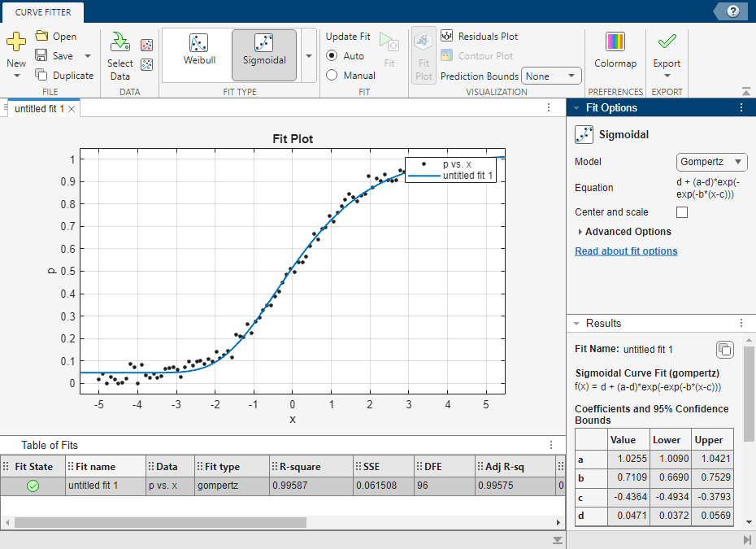756x549 pixels.
Task: Copy results using icon beside Fit Name
Action: point(724,350)
